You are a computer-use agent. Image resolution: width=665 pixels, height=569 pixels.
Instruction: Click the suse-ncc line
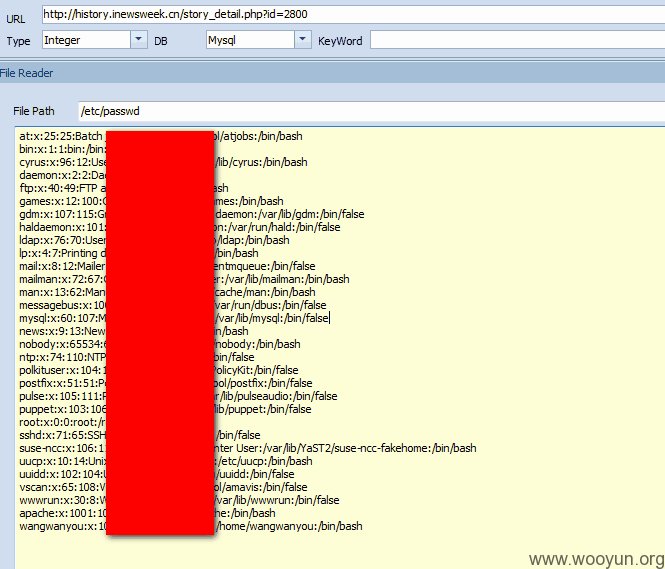[x=248, y=448]
